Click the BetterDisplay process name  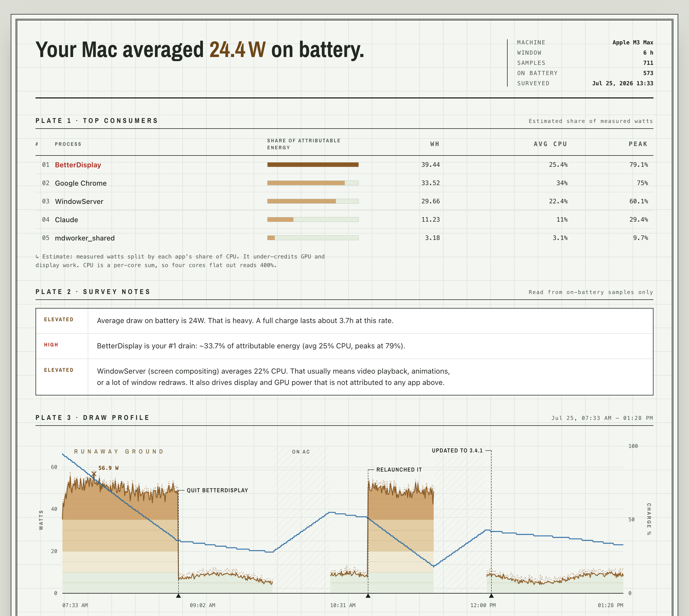[78, 165]
